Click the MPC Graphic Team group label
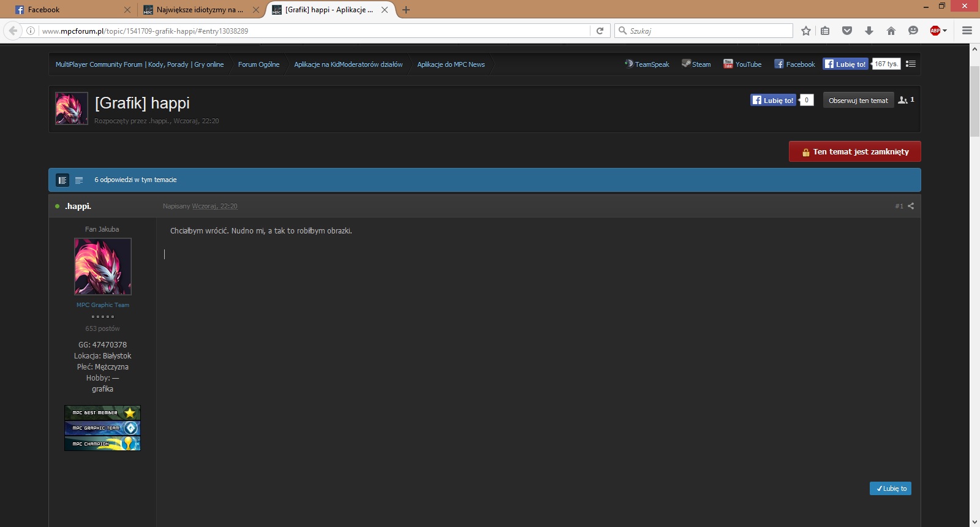This screenshot has width=980, height=527. pos(103,305)
